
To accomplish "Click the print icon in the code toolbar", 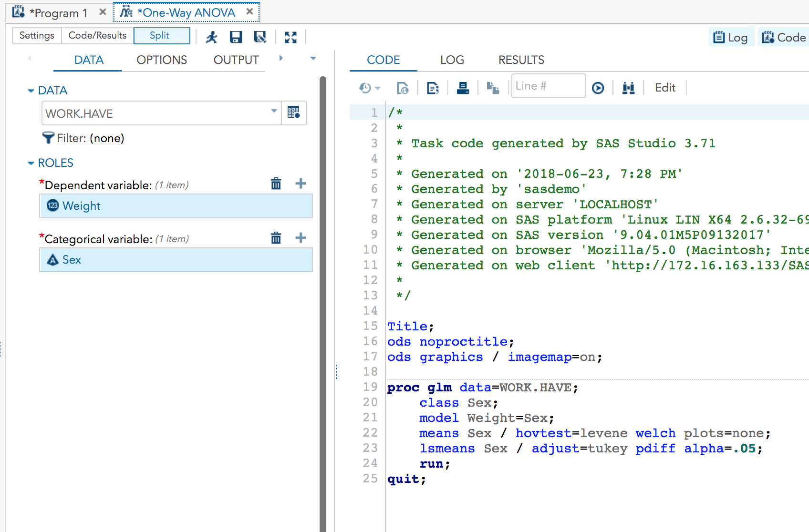I will (463, 88).
